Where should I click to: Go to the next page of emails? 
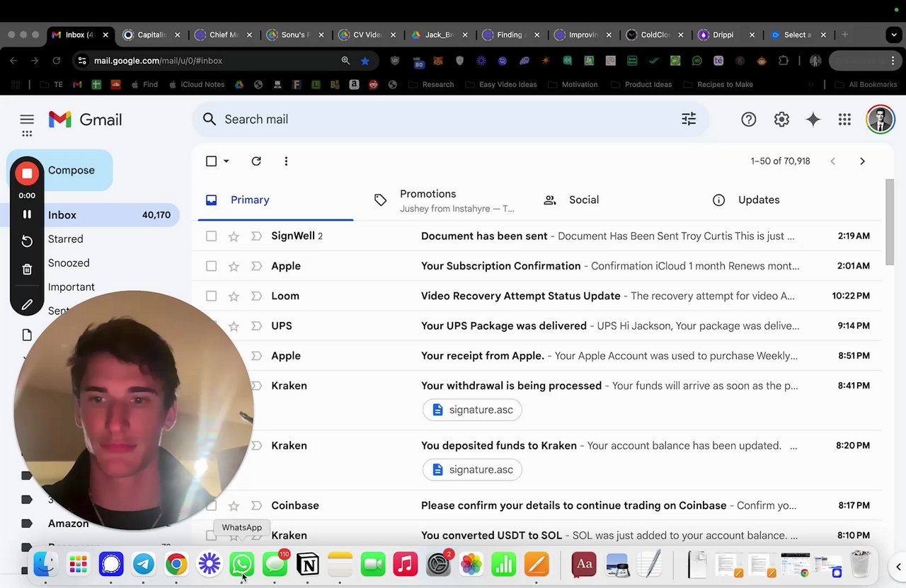(862, 161)
